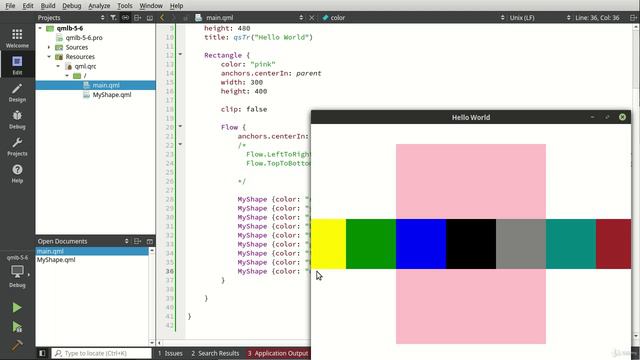Click the Line: 36, Col: 36 indicator
The image size is (640, 360).
pyautogui.click(x=598, y=18)
